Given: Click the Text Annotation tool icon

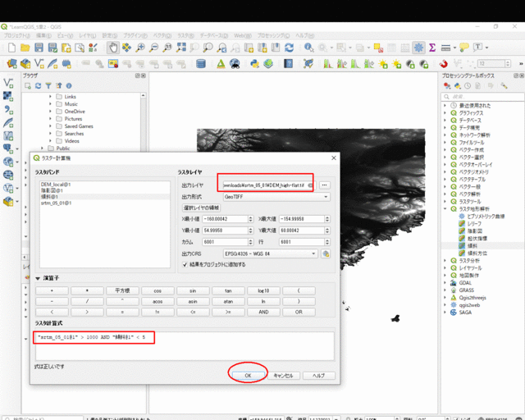Looking at the screenshot, I should click(x=477, y=48).
